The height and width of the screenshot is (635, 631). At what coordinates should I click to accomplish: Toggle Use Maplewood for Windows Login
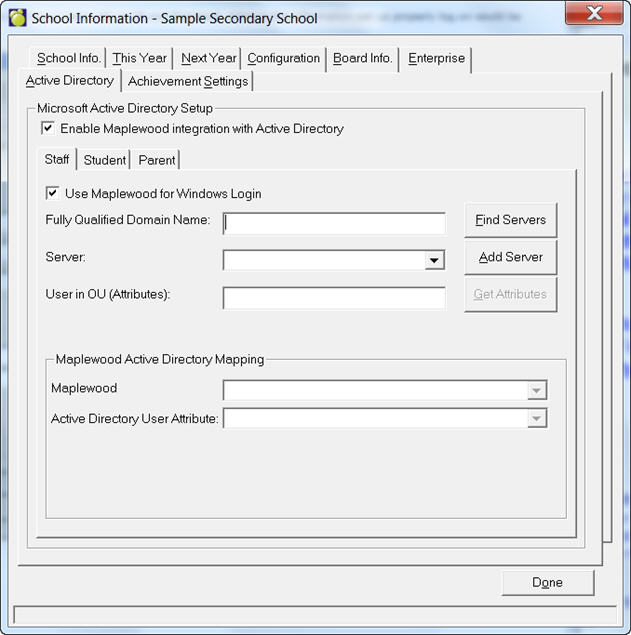point(52,193)
